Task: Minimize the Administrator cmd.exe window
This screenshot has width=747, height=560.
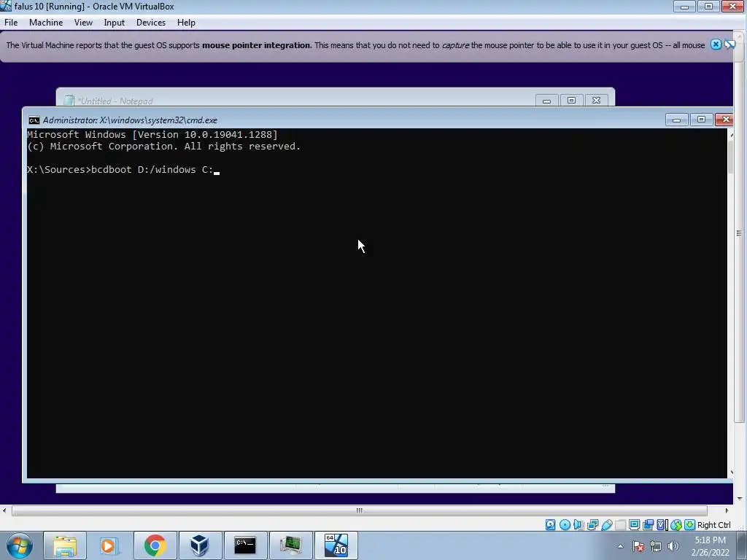Action: pyautogui.click(x=676, y=119)
